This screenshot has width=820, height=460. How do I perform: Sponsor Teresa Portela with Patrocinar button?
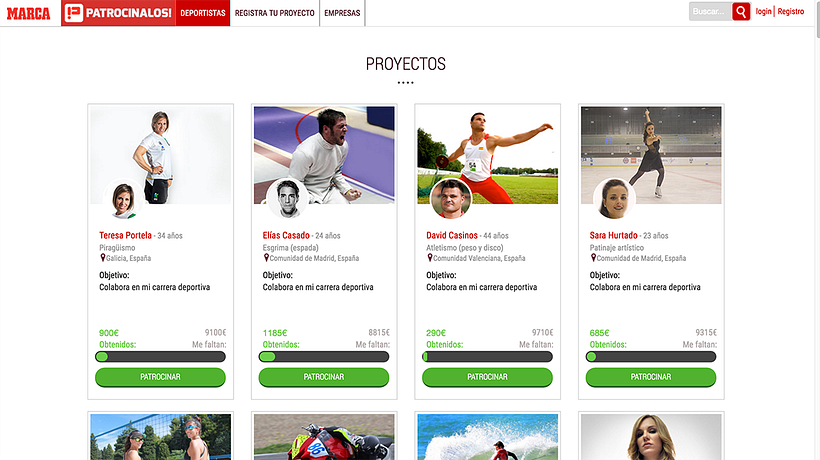pyautogui.click(x=160, y=377)
